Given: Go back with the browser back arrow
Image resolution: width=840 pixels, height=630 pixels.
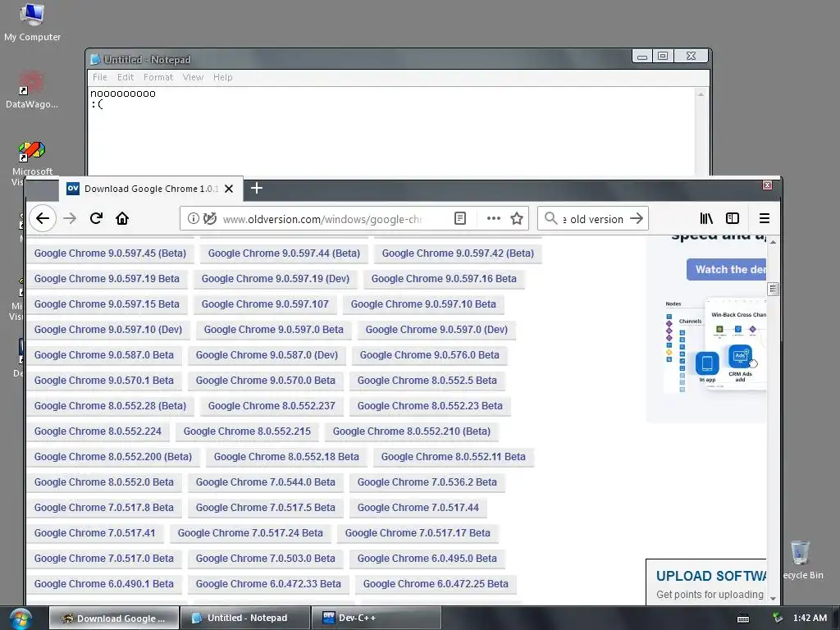Looking at the screenshot, I should coord(43,218).
